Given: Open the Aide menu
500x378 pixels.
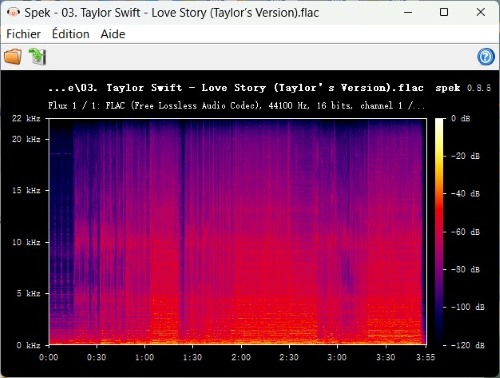Looking at the screenshot, I should (x=113, y=34).
